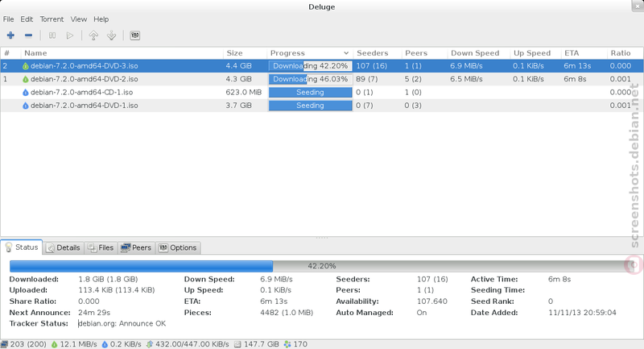Image resolution: width=644 pixels, height=349 pixels.
Task: Click DVD-2 progress bar showing 46.03%
Action: pyautogui.click(x=311, y=79)
